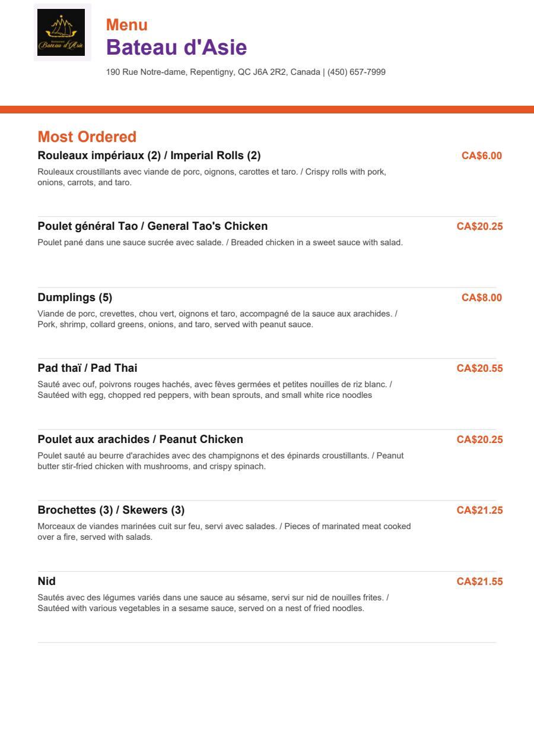The width and height of the screenshot is (534, 756).
Task: Click the Bateau d'Asie restaurant title
Action: (176, 48)
